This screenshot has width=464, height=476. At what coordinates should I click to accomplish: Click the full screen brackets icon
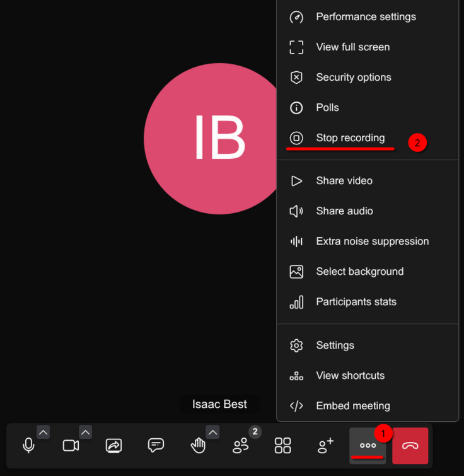point(296,47)
